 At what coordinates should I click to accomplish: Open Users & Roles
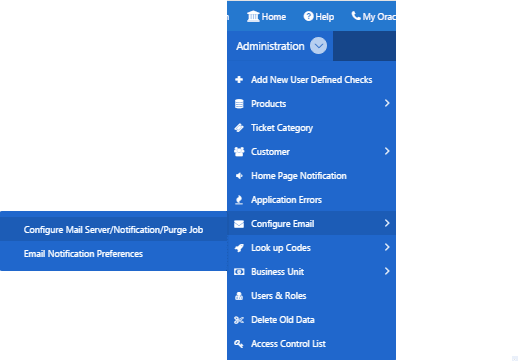pos(311,296)
